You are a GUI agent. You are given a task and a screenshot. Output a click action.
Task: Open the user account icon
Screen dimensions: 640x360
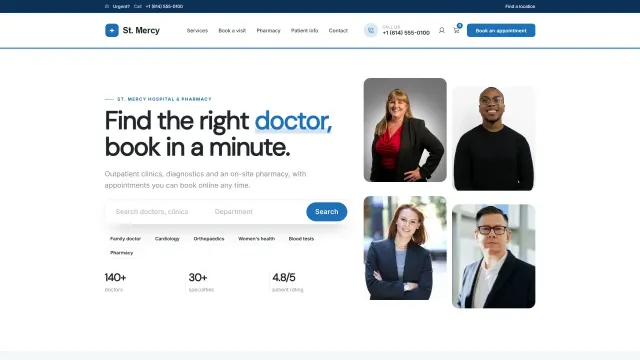click(x=442, y=30)
